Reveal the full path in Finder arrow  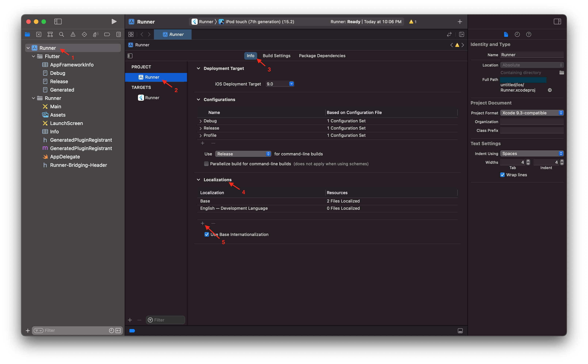click(550, 90)
